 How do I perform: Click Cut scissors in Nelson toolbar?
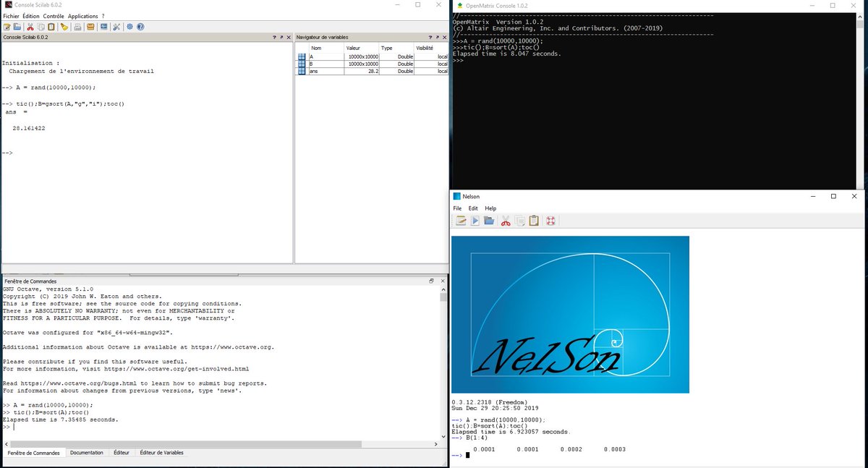pyautogui.click(x=506, y=221)
